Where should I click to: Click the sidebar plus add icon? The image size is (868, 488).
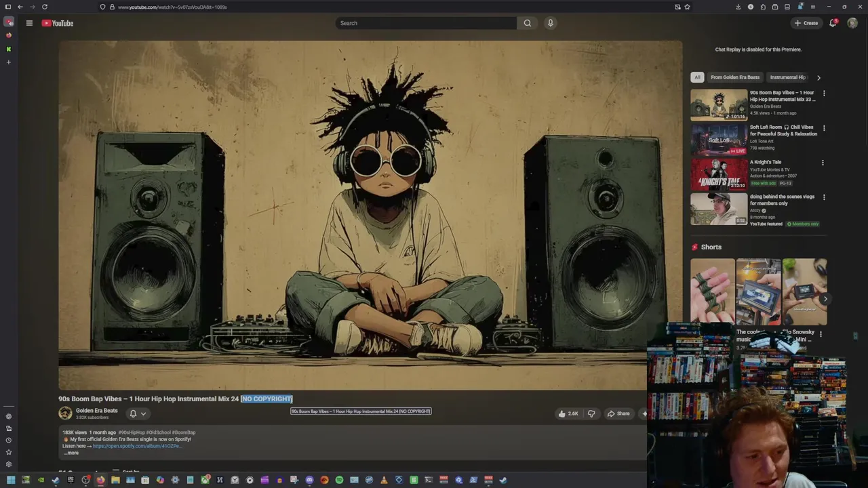(9, 62)
